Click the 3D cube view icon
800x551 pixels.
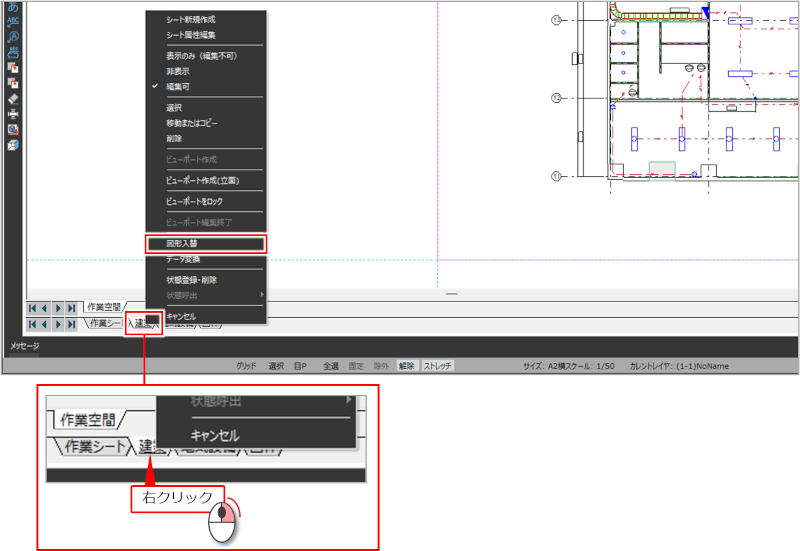[x=13, y=145]
